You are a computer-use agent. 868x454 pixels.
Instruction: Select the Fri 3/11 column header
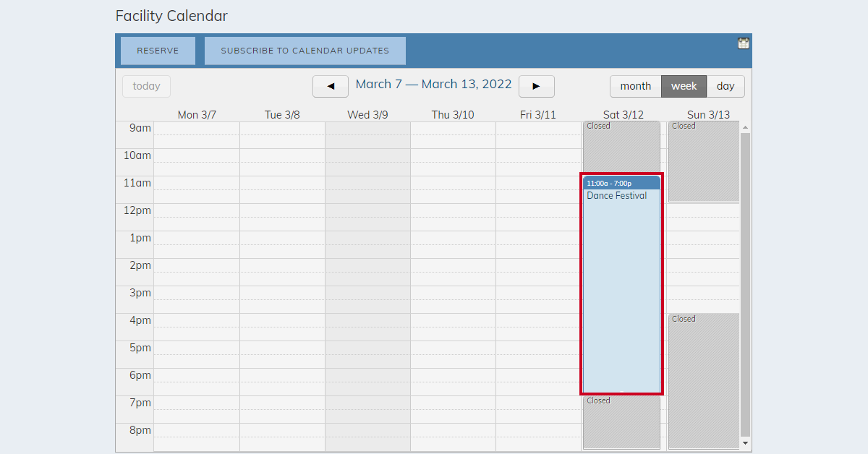pos(538,115)
